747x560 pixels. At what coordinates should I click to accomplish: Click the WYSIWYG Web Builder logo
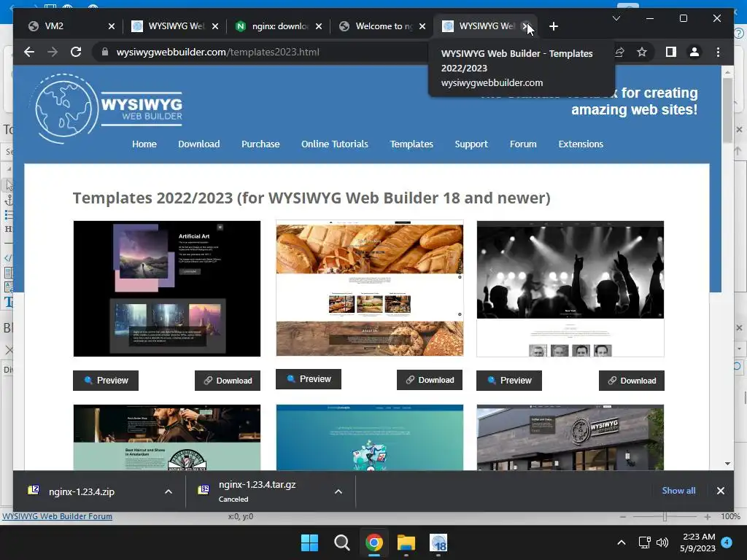point(108,108)
